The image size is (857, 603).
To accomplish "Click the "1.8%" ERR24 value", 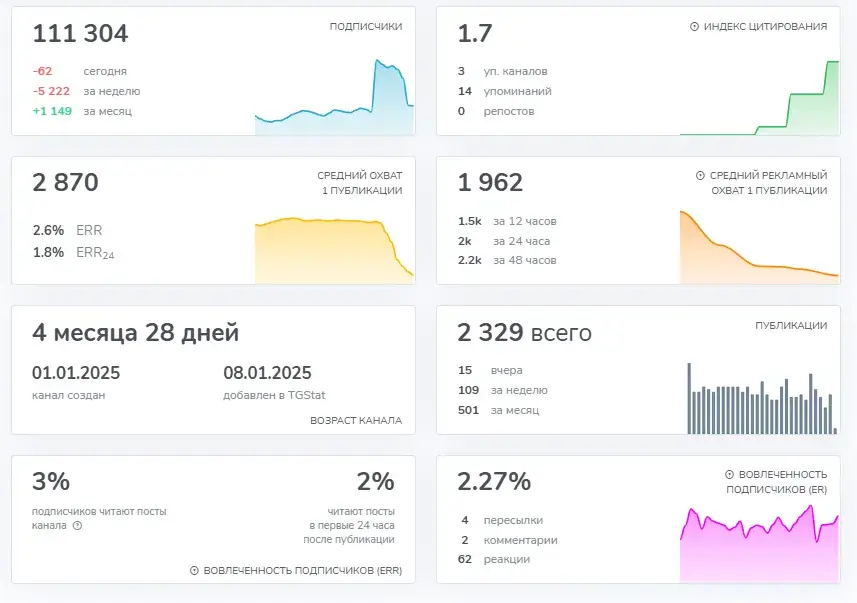I will [48, 252].
